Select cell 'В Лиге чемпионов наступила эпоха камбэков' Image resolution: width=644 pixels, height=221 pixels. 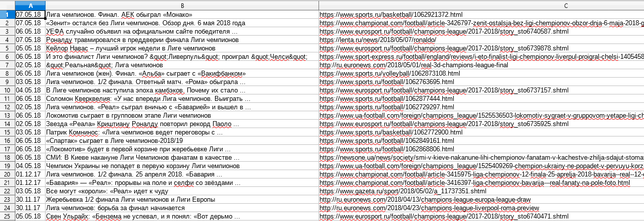[182, 90]
